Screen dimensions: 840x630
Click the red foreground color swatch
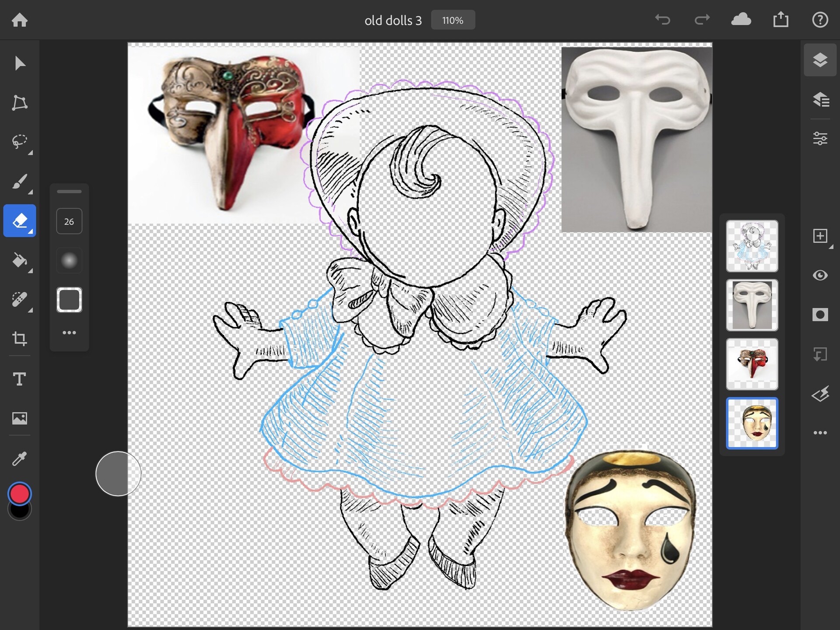[x=20, y=493]
